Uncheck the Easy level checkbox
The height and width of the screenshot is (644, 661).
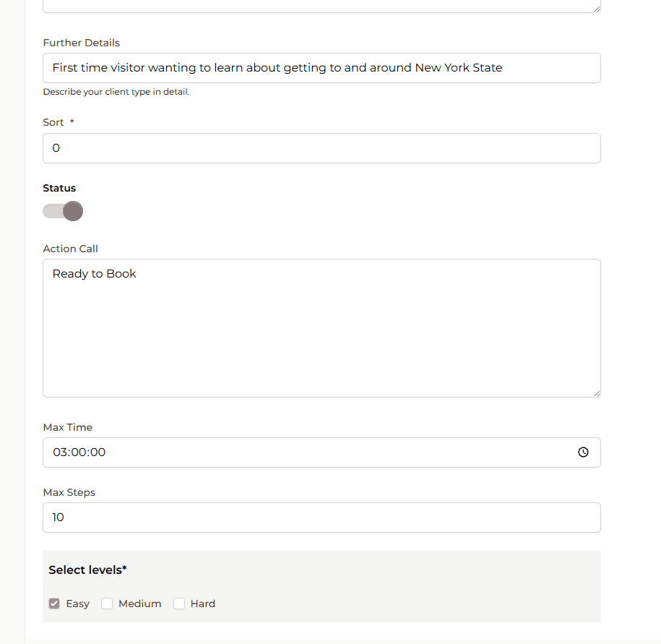pyautogui.click(x=54, y=604)
